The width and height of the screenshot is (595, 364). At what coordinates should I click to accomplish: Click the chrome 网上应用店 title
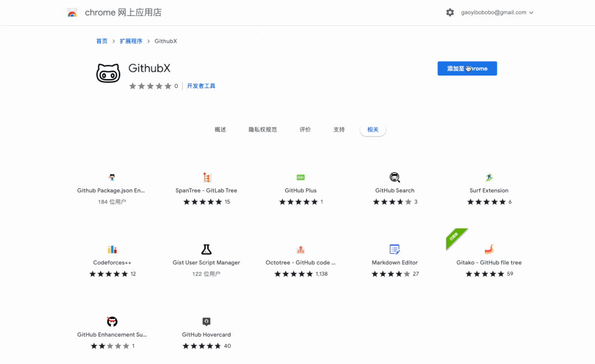pos(123,13)
